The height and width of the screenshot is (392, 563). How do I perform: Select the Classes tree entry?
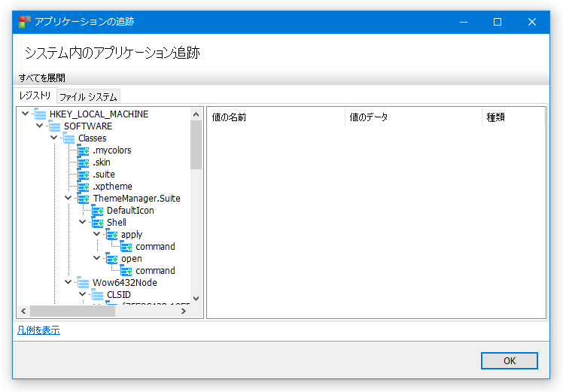(x=93, y=138)
